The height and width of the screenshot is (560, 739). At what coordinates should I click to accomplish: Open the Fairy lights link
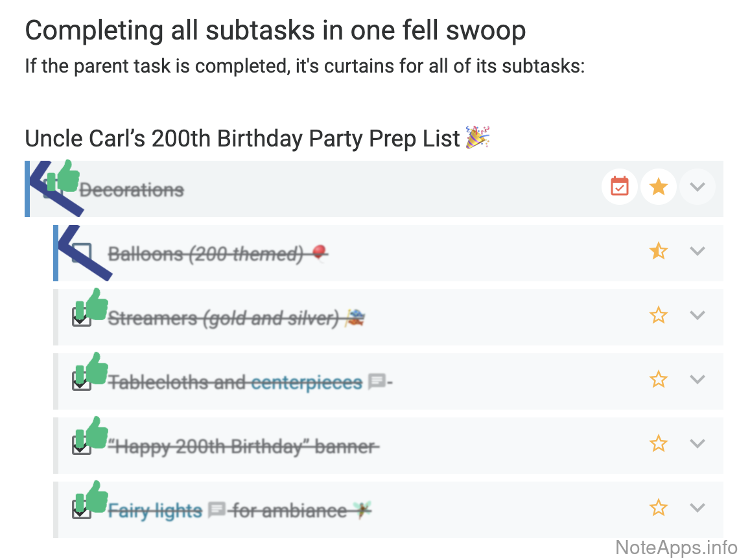pos(155,511)
